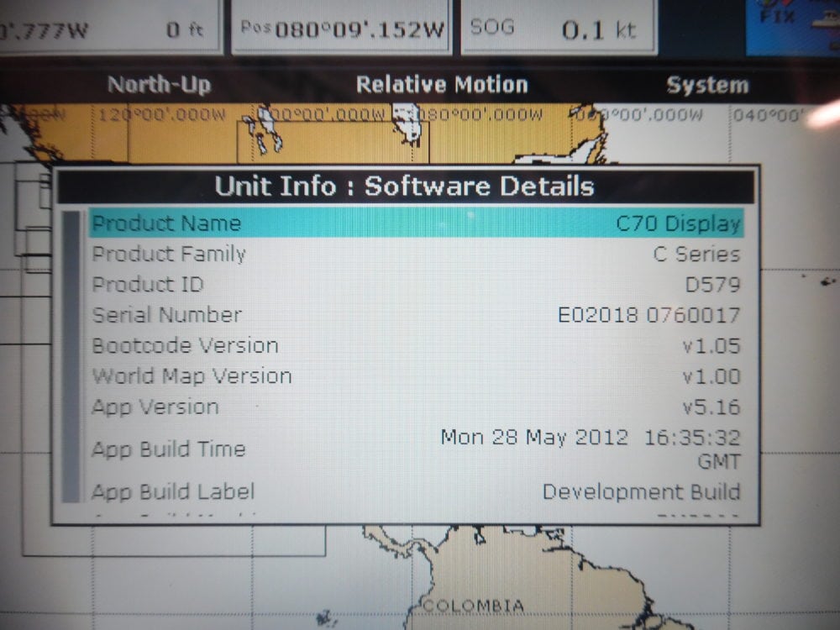The height and width of the screenshot is (630, 840).
Task: Click bootcode version v1.05 value
Action: coord(711,346)
